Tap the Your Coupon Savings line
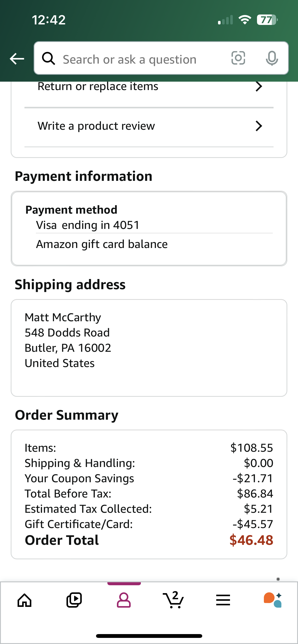 tap(149, 478)
